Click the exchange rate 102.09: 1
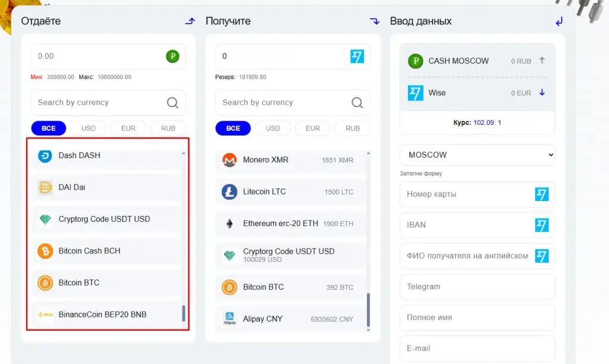 click(x=487, y=123)
